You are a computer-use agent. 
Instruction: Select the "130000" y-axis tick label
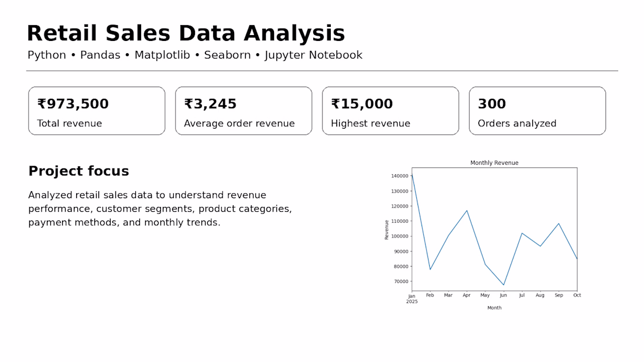tap(400, 191)
